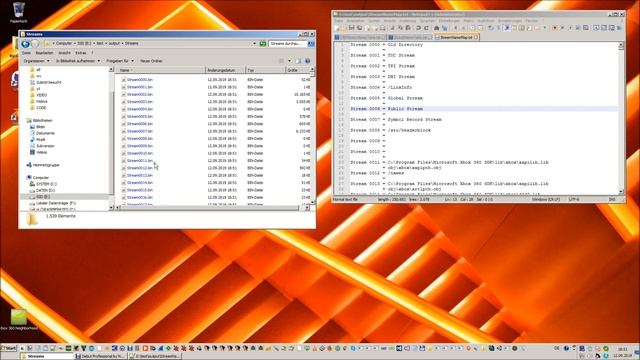Sort files by the Name column header

pyautogui.click(x=161, y=70)
